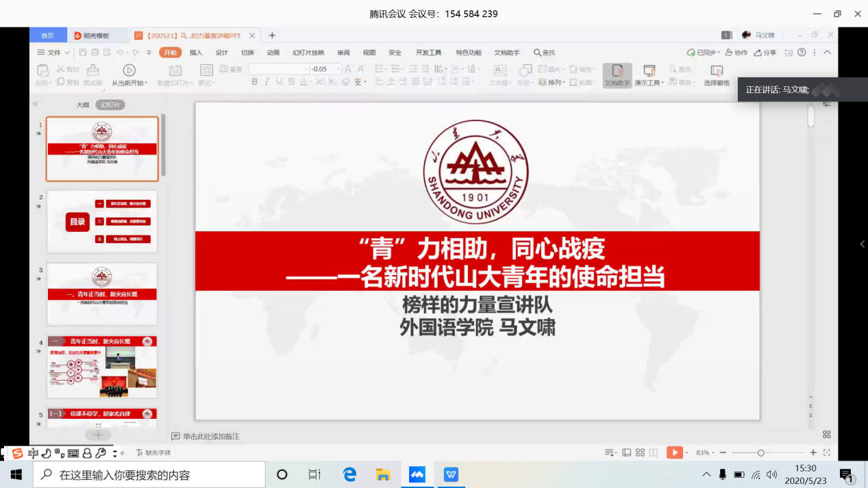Open the 文档助手 ribbon tab
868x488 pixels.
coord(507,53)
